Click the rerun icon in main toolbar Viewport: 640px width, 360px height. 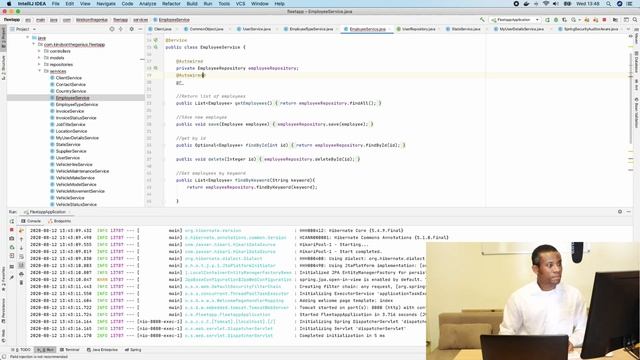(547, 20)
